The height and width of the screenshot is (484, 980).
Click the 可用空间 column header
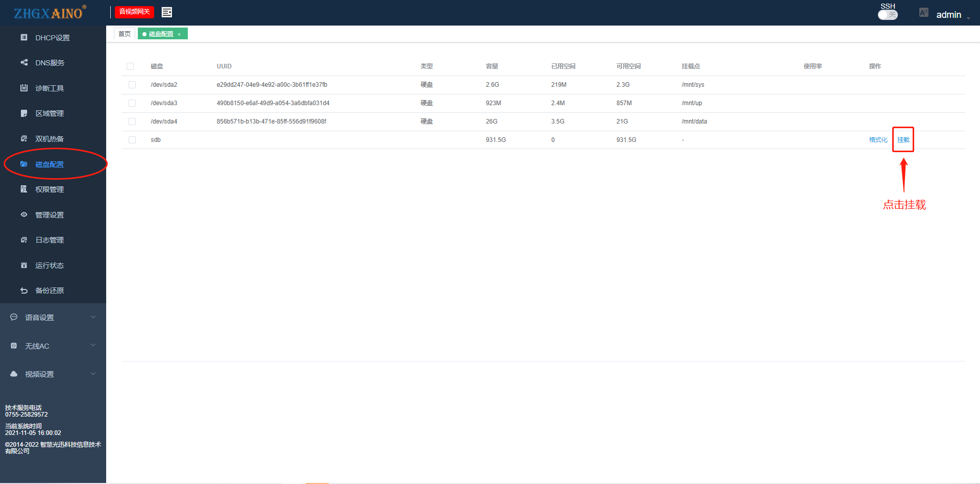pos(628,66)
